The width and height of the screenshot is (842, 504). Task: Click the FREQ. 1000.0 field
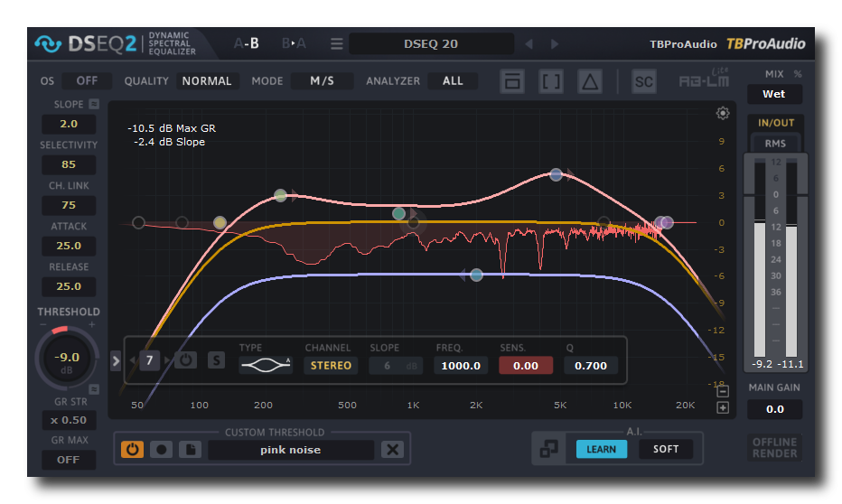(x=461, y=366)
